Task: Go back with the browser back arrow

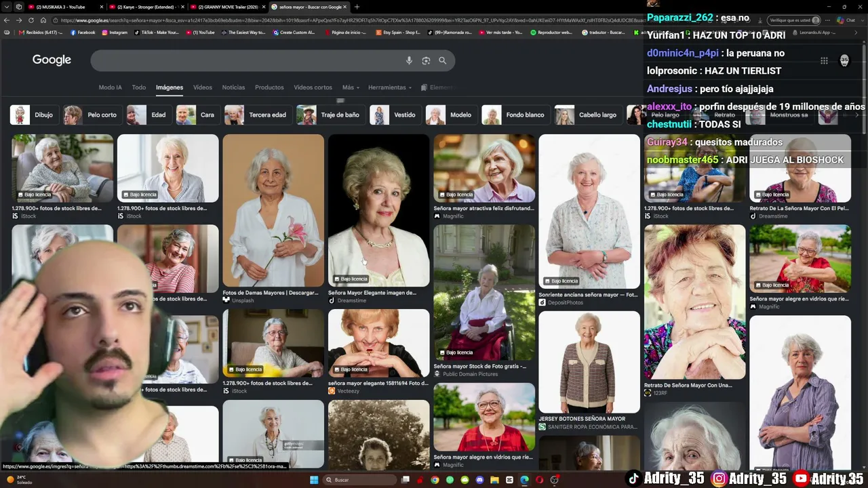Action: point(7,20)
